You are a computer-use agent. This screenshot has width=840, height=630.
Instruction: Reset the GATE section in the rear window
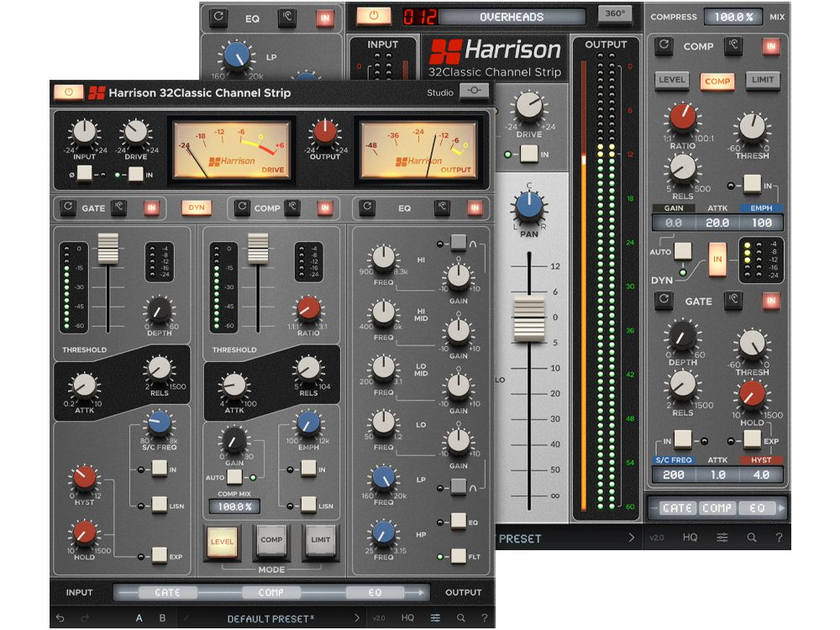664,300
